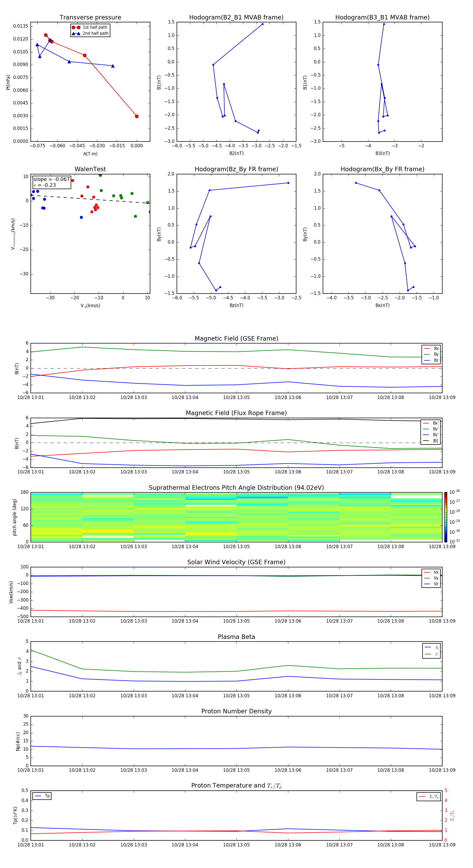Click the "0.0135" tick in Transverse pressure
Image resolution: width=473 pixels, height=868 pixels.
tap(20, 26)
